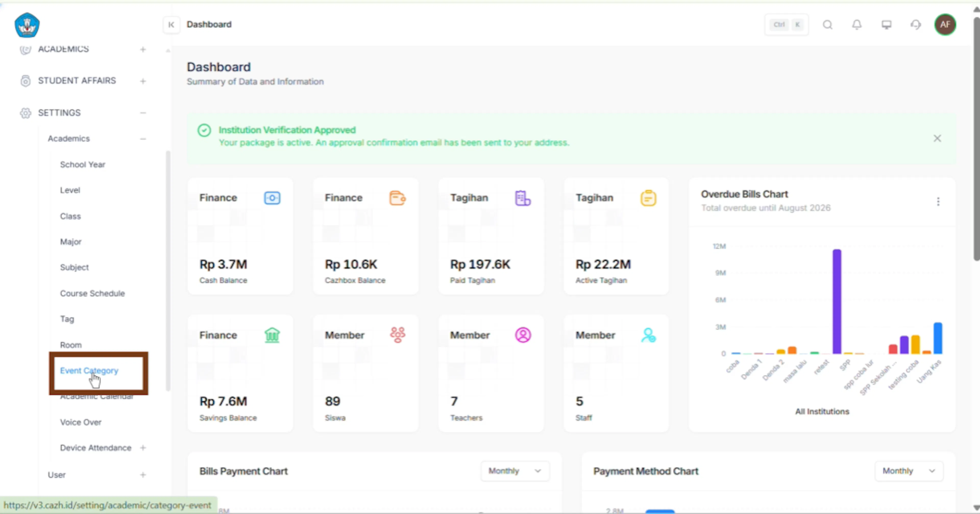The image size is (980, 514).
Task: Open the 5 Staff member card
Action: [x=616, y=374]
